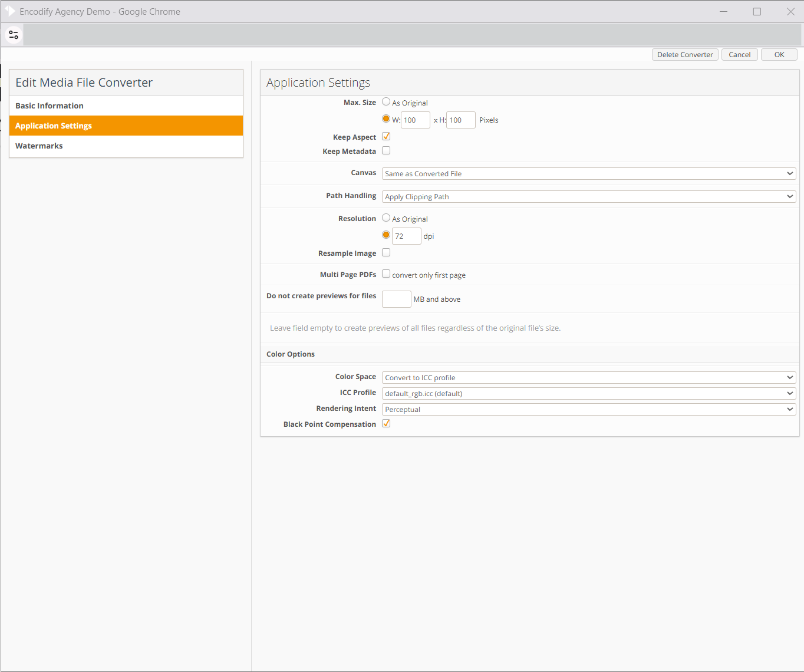Enable the Resample Image checkbox

click(x=386, y=252)
